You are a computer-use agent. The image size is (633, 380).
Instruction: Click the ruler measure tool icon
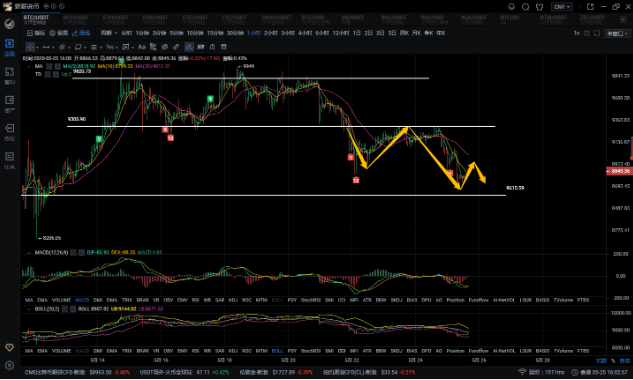176,47
